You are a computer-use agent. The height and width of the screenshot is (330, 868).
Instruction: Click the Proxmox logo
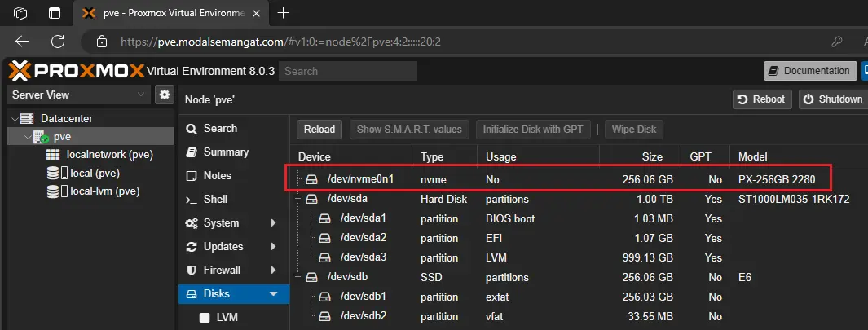pyautogui.click(x=77, y=71)
